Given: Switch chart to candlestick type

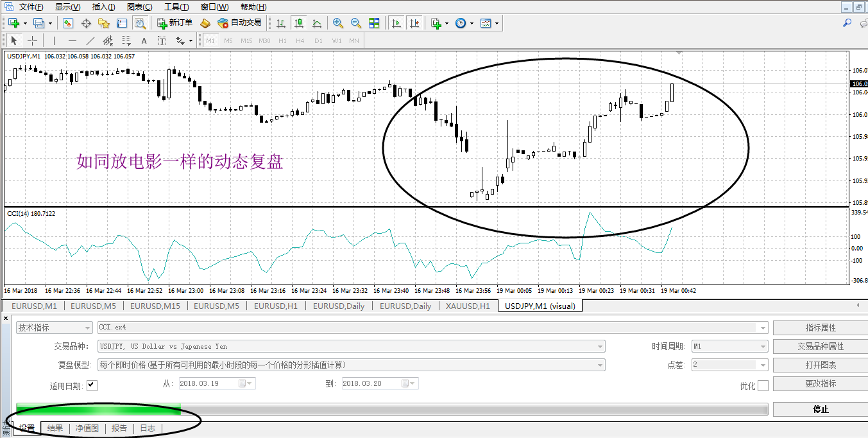Looking at the screenshot, I should point(298,23).
